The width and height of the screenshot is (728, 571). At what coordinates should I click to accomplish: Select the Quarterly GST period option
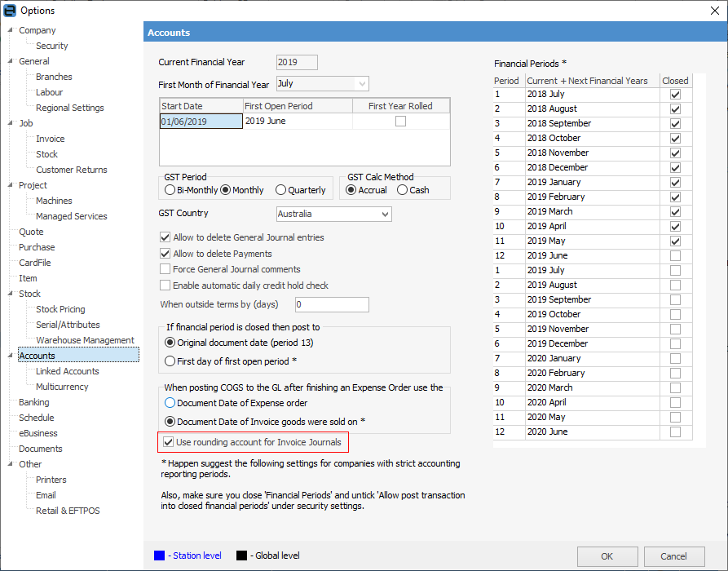click(x=281, y=190)
